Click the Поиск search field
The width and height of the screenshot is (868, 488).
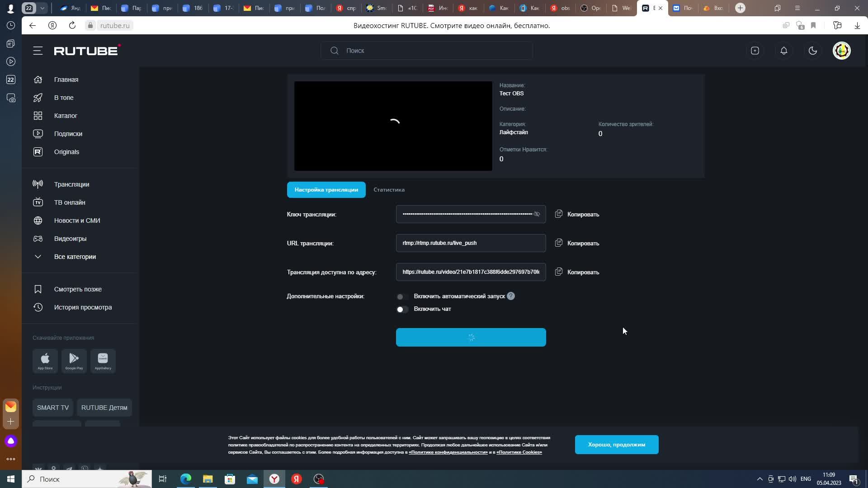point(426,51)
